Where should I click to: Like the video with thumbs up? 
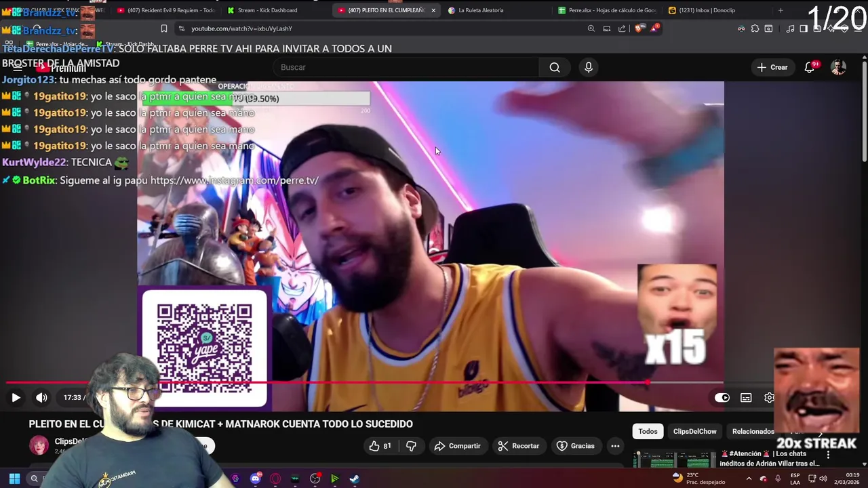tap(380, 446)
